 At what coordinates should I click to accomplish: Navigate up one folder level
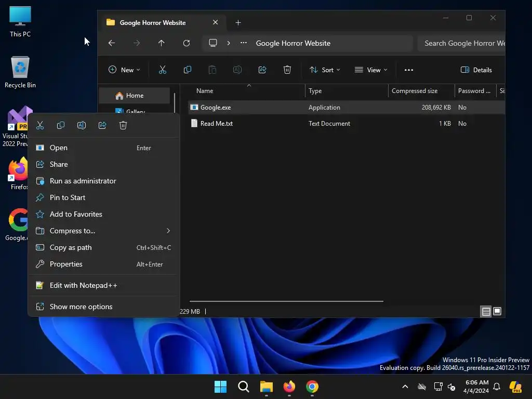[x=162, y=43]
